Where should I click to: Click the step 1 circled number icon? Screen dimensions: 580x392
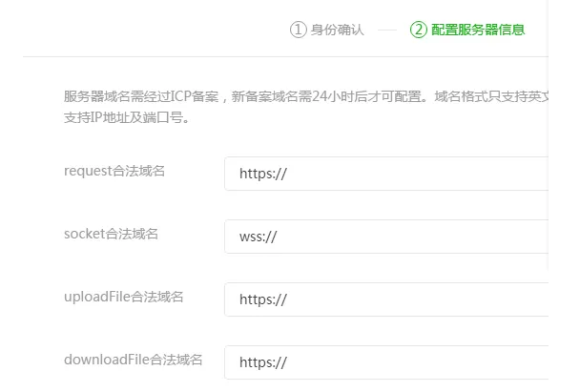pyautogui.click(x=298, y=30)
